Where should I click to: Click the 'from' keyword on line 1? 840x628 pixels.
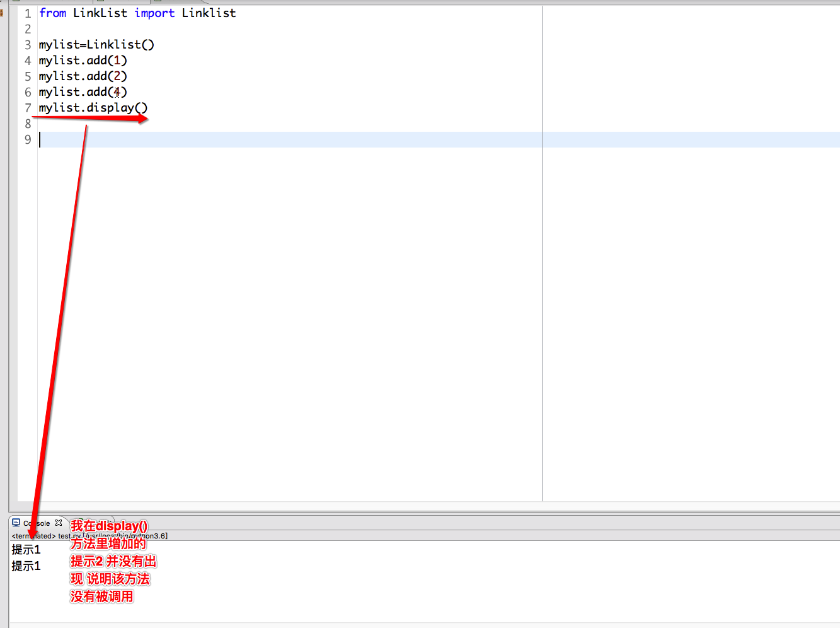[52, 13]
